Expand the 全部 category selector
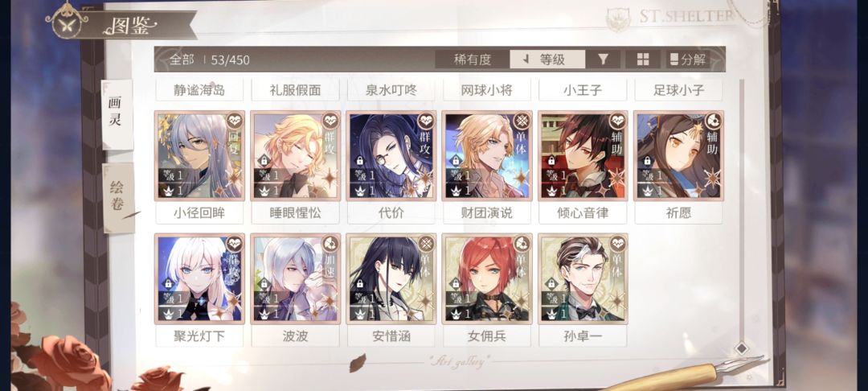Image resolution: width=868 pixels, height=391 pixels. point(182,60)
